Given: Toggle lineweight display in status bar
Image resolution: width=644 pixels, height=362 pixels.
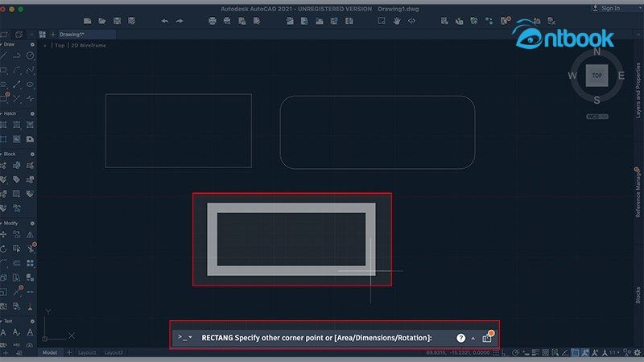Looking at the screenshot, I should click(535, 352).
